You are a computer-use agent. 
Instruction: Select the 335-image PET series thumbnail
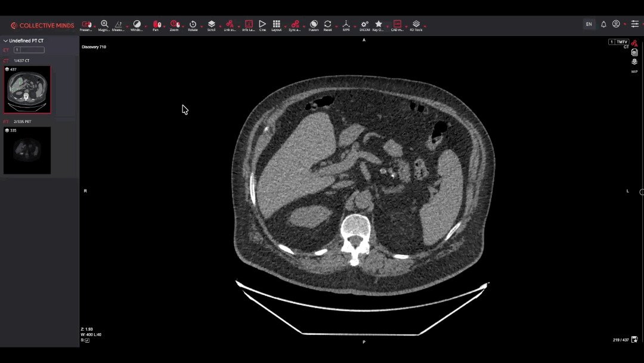[27, 150]
